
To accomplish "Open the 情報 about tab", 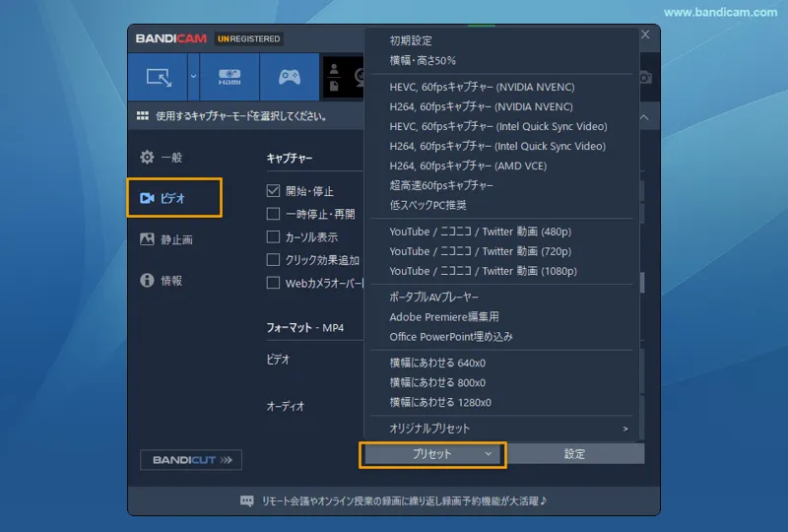I will (162, 280).
